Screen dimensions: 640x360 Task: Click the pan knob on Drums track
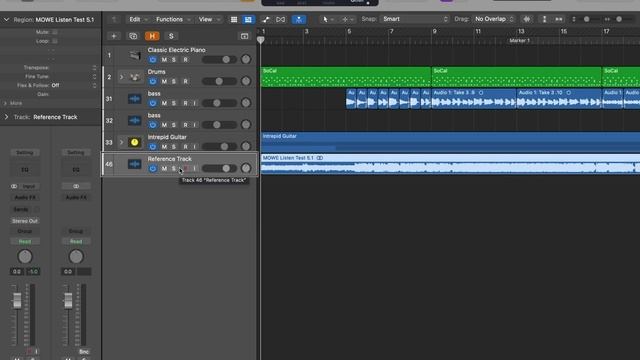point(246,81)
